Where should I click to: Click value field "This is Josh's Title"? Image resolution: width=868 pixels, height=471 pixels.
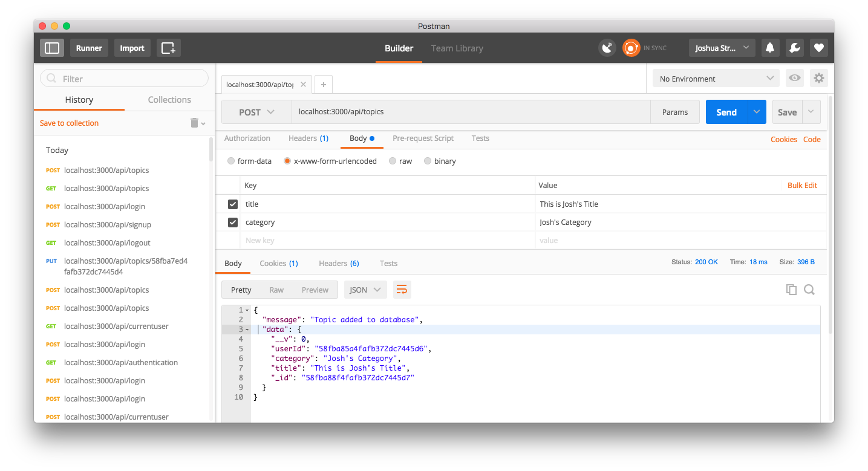click(x=680, y=204)
